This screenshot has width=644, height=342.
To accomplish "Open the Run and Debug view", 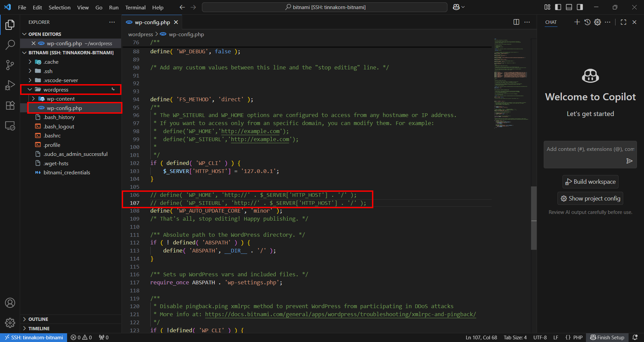I will pos(10,85).
